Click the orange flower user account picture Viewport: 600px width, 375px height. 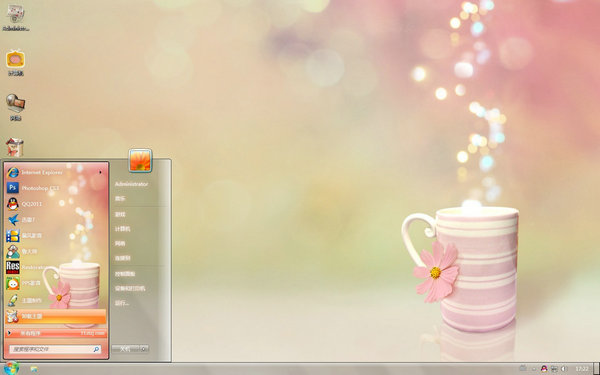(x=140, y=160)
